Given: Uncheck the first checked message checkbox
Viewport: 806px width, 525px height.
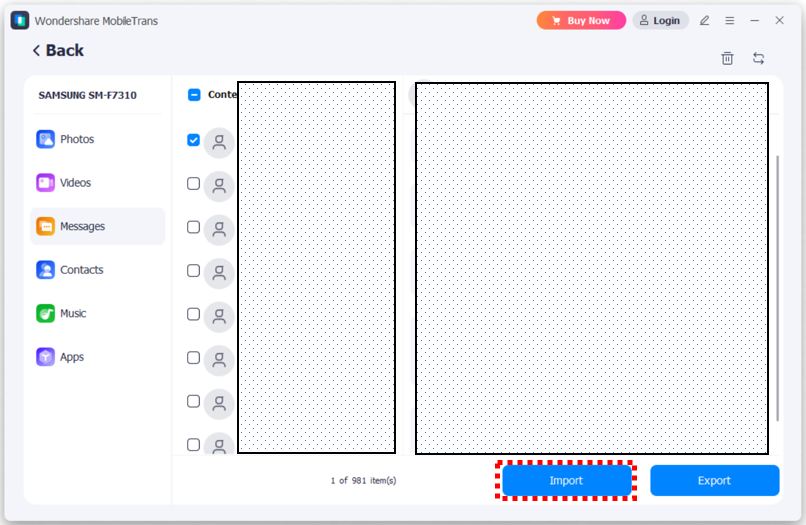Looking at the screenshot, I should point(194,141).
